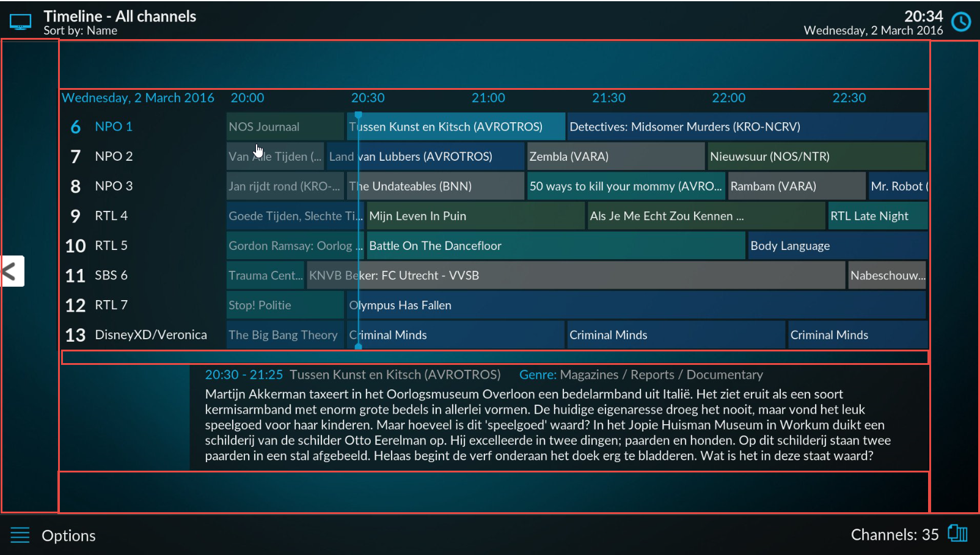Select Jan rijdt rond programme

pyautogui.click(x=285, y=186)
